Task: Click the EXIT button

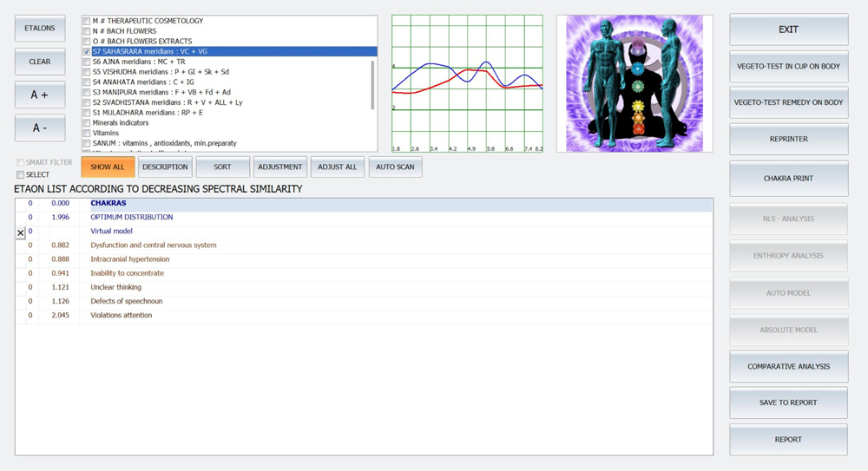Action: click(788, 29)
